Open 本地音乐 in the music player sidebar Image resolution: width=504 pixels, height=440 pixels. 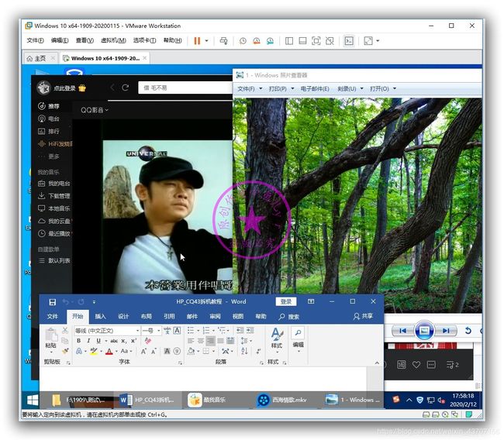click(x=54, y=208)
